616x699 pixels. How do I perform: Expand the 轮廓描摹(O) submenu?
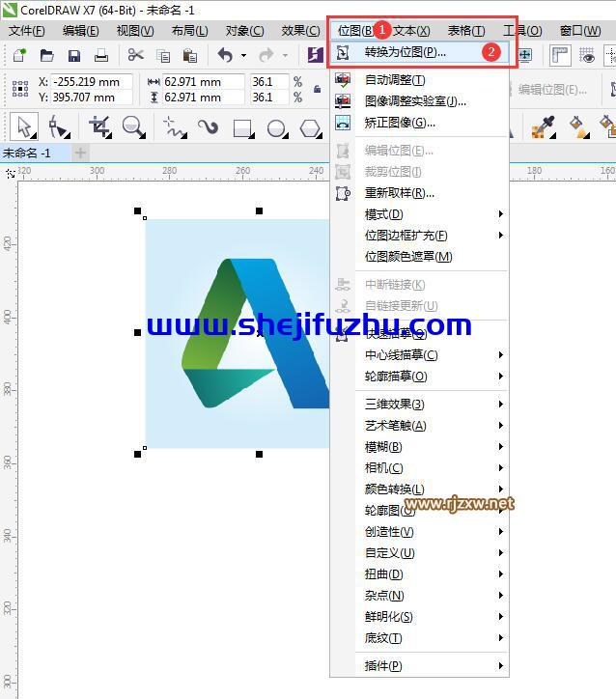tap(500, 377)
